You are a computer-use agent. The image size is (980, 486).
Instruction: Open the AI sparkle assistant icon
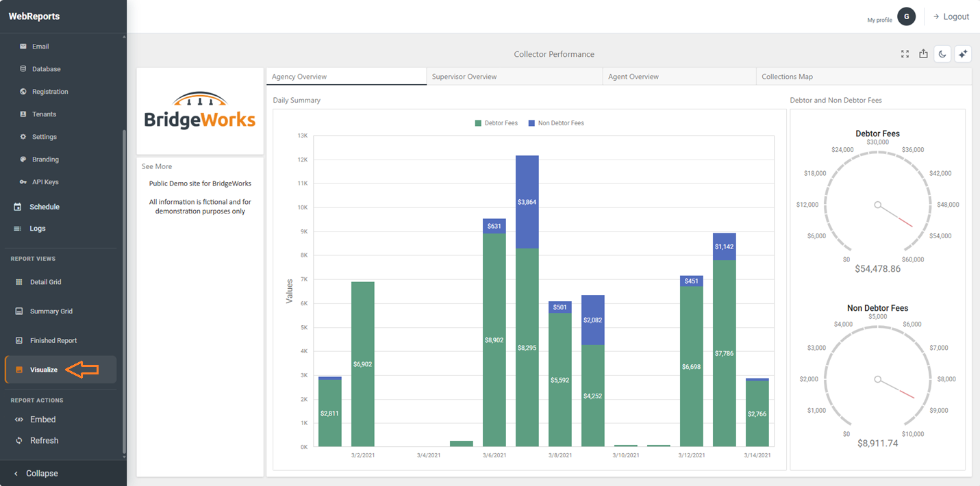pyautogui.click(x=963, y=54)
